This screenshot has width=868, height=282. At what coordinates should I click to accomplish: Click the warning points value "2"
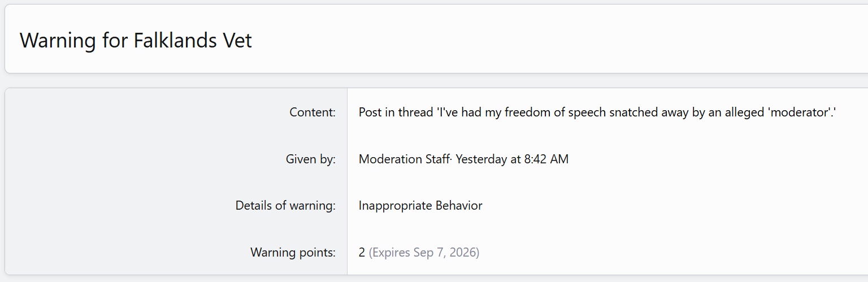pos(362,253)
